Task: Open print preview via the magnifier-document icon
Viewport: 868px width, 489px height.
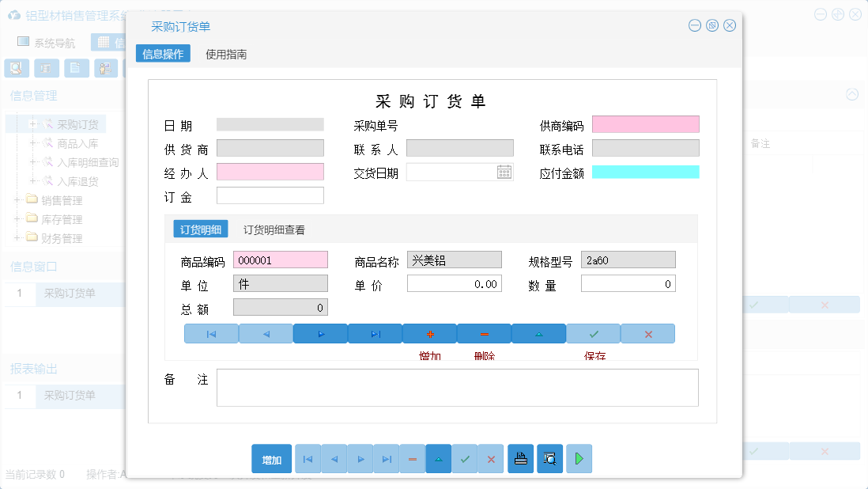Action: pos(549,459)
